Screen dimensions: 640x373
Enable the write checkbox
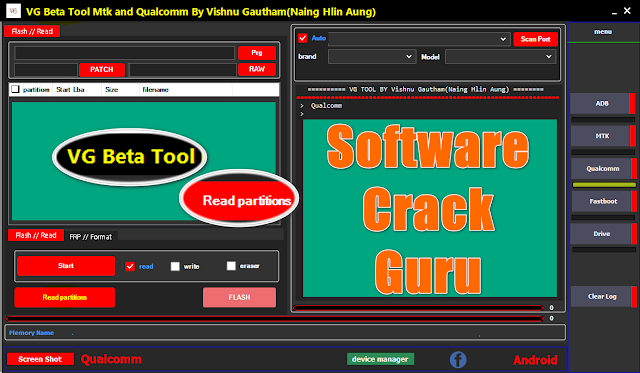[175, 266]
